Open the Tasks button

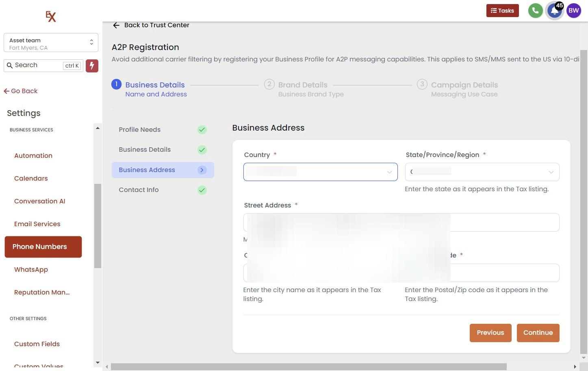(502, 11)
